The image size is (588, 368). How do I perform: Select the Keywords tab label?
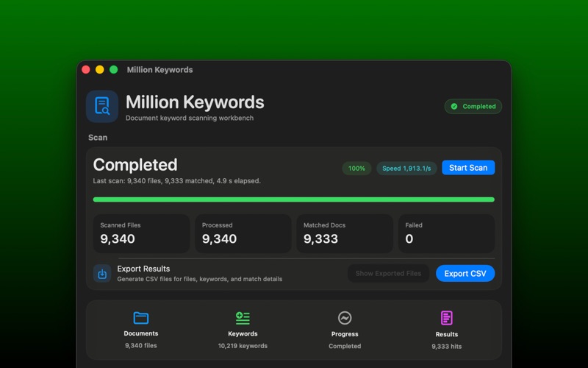pos(243,334)
